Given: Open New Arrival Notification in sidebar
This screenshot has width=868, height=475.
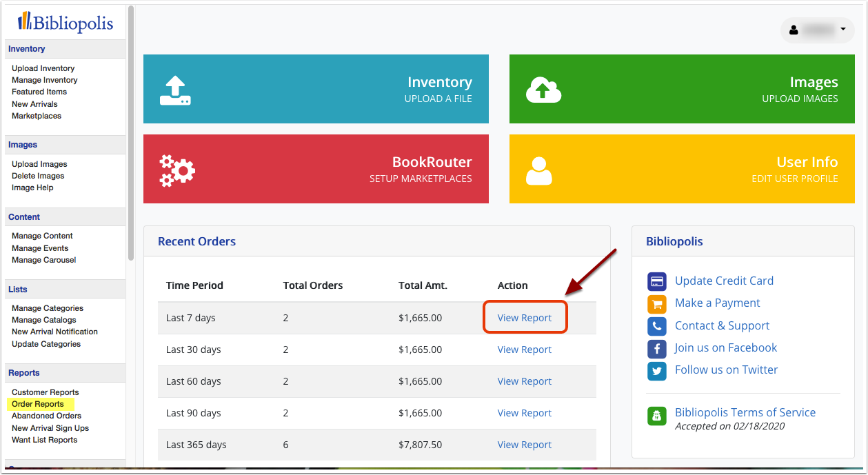Looking at the screenshot, I should click(54, 332).
